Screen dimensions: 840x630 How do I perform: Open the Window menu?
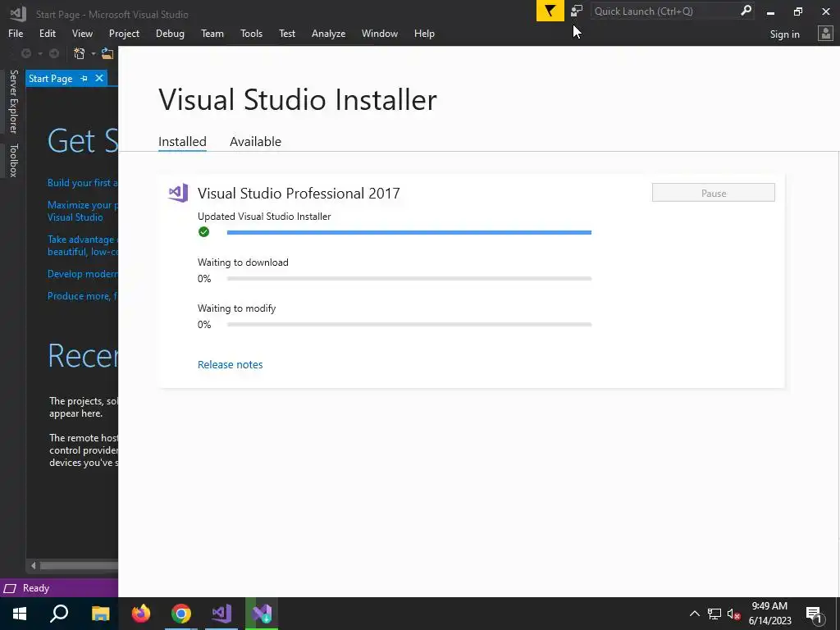click(379, 33)
